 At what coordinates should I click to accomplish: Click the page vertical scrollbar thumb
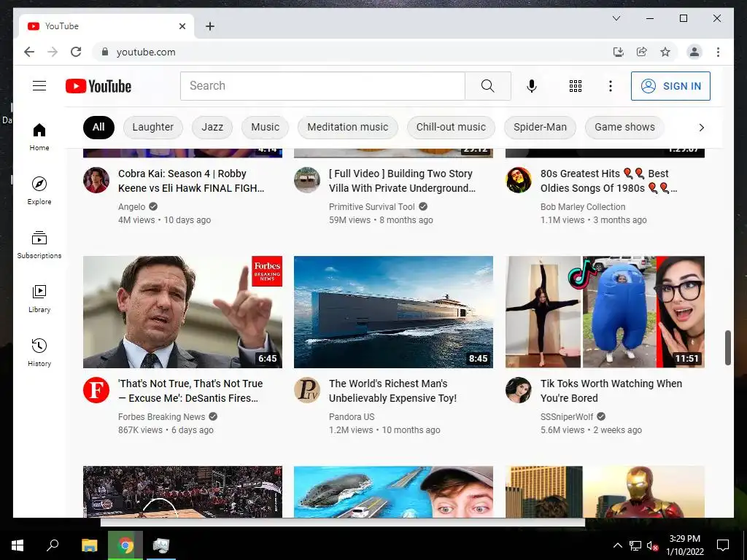click(727, 348)
